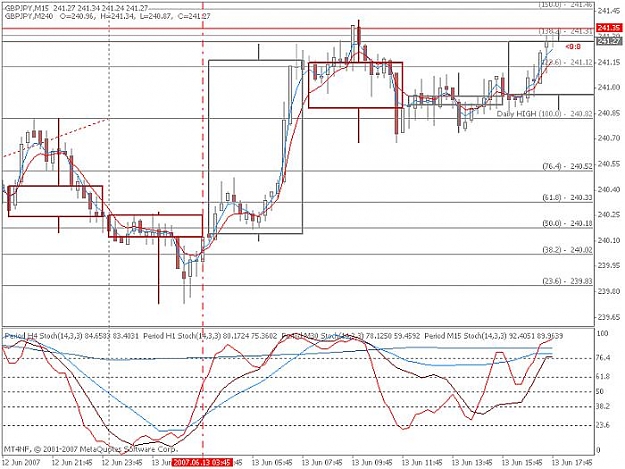
Task: Click the 23.6 level on stochastic scale
Action: tap(603, 425)
